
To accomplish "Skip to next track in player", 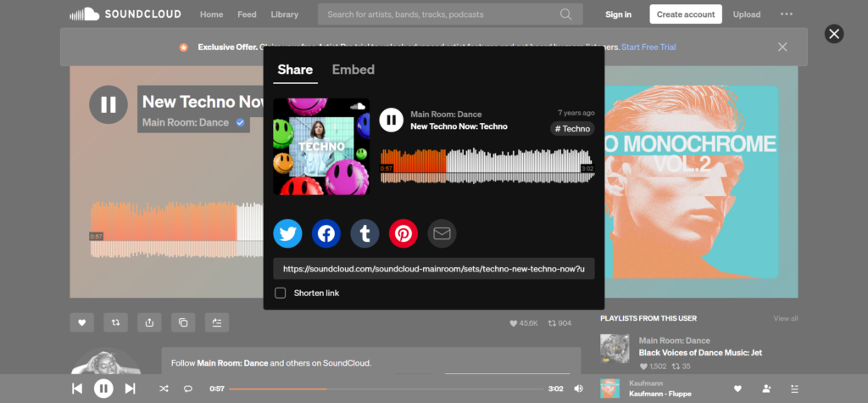I will (130, 389).
